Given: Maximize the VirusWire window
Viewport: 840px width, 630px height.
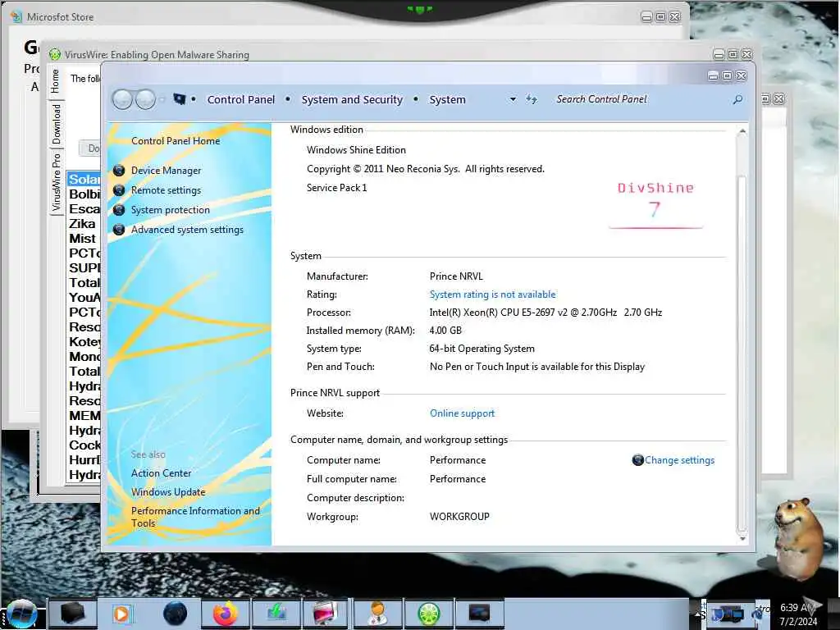Looking at the screenshot, I should tap(733, 55).
